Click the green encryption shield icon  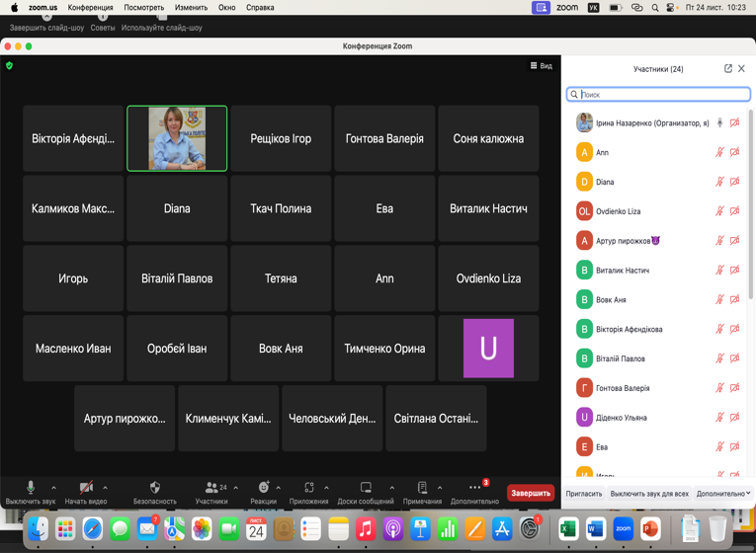tap(10, 66)
